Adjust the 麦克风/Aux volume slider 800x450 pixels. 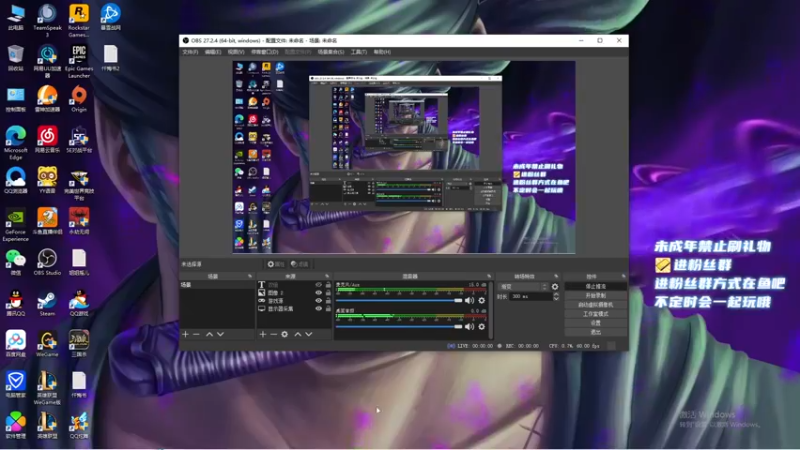(x=399, y=301)
